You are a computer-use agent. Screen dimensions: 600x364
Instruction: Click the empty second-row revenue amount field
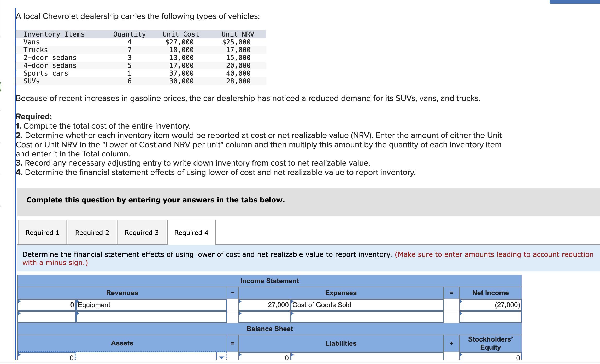coord(47,317)
